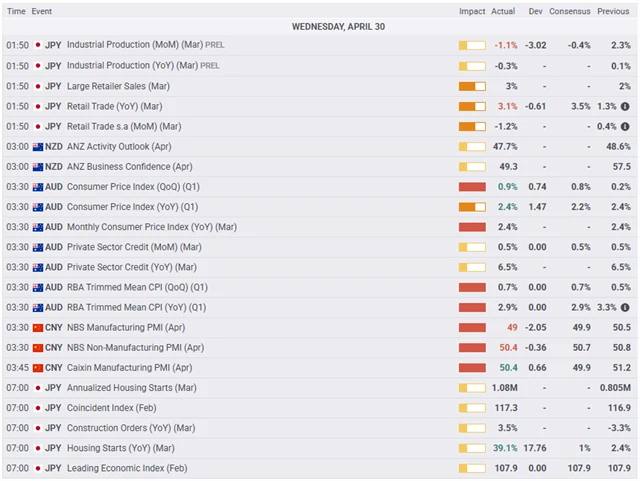The image size is (640, 481).
Task: Sort by the Impact column header
Action: (472, 11)
